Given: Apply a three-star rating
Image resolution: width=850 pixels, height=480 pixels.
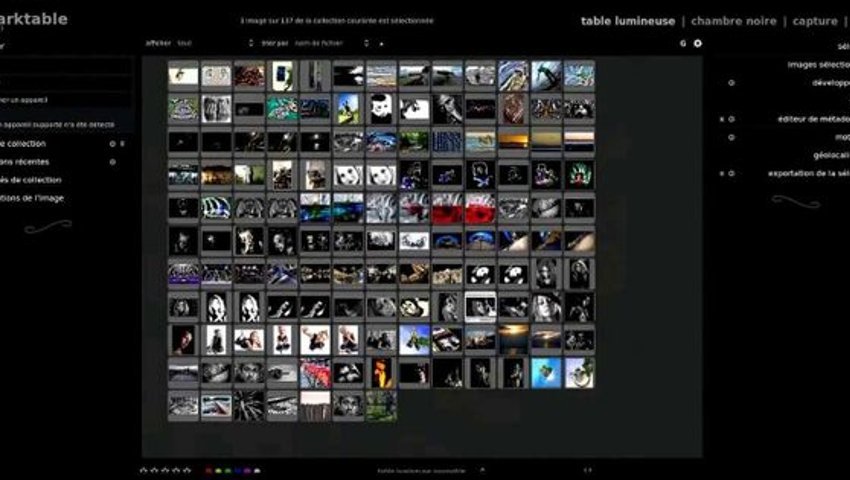Looking at the screenshot, I should (165, 471).
